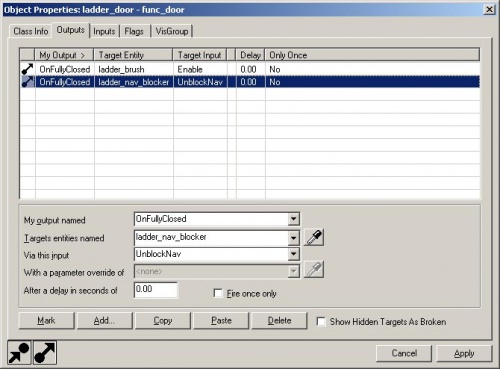Click the Paste button
The width and height of the screenshot is (500, 369).
[221, 321]
